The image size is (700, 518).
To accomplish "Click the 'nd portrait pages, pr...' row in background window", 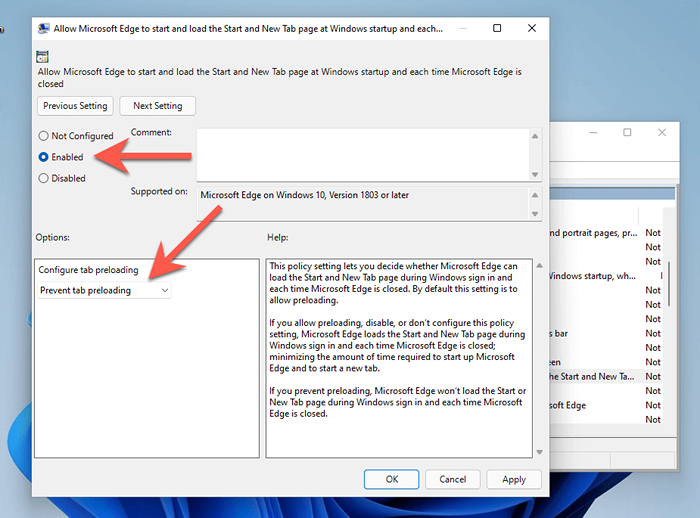I will tap(606, 233).
